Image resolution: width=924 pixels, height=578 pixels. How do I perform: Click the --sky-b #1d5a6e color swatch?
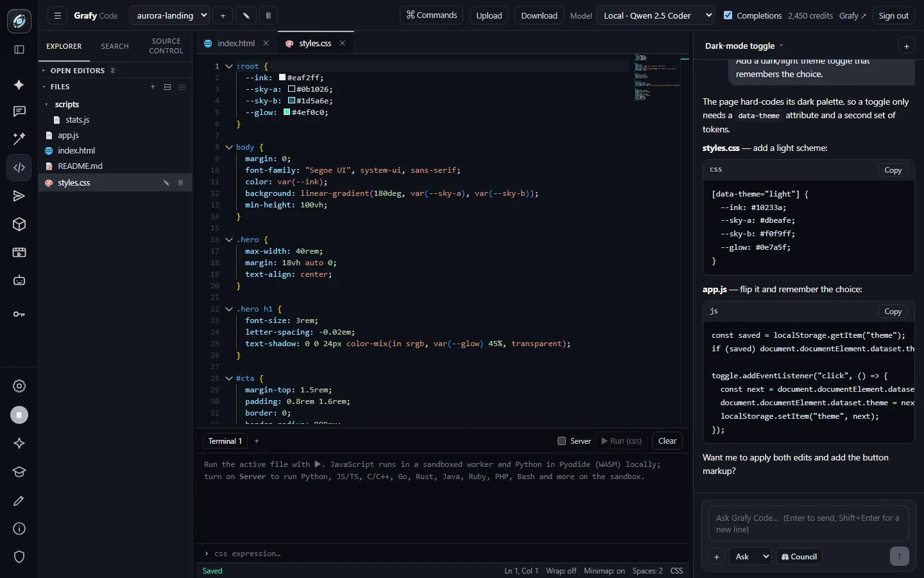tap(291, 101)
